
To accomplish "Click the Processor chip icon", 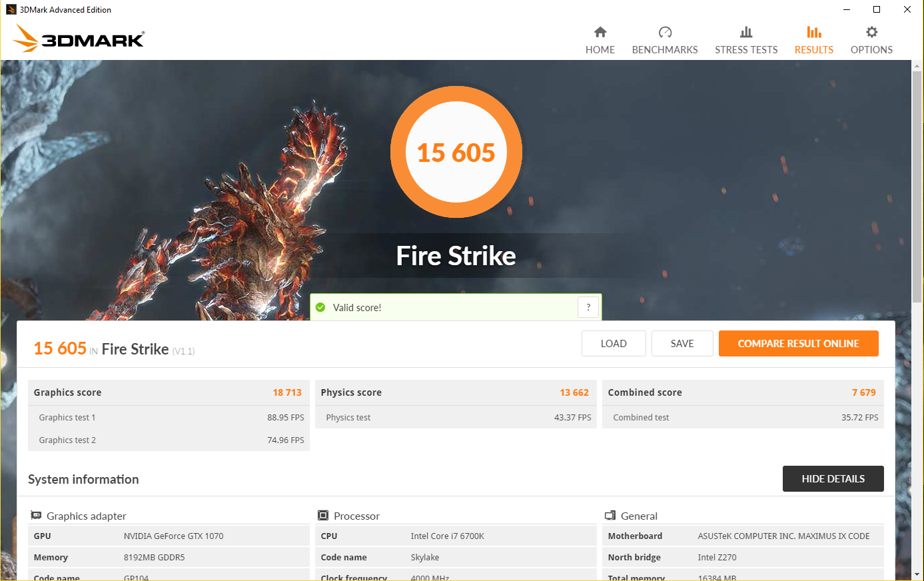I will pos(323,516).
